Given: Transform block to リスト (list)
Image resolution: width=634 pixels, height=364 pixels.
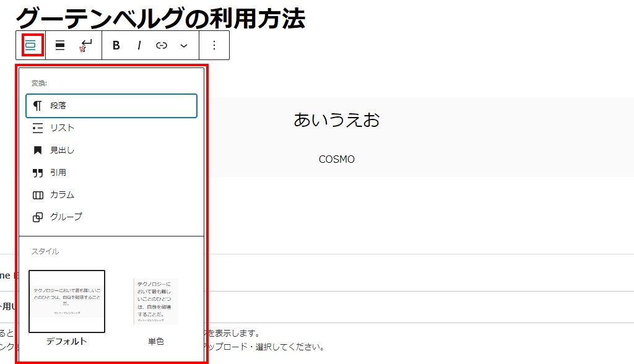Looking at the screenshot, I should [62, 128].
